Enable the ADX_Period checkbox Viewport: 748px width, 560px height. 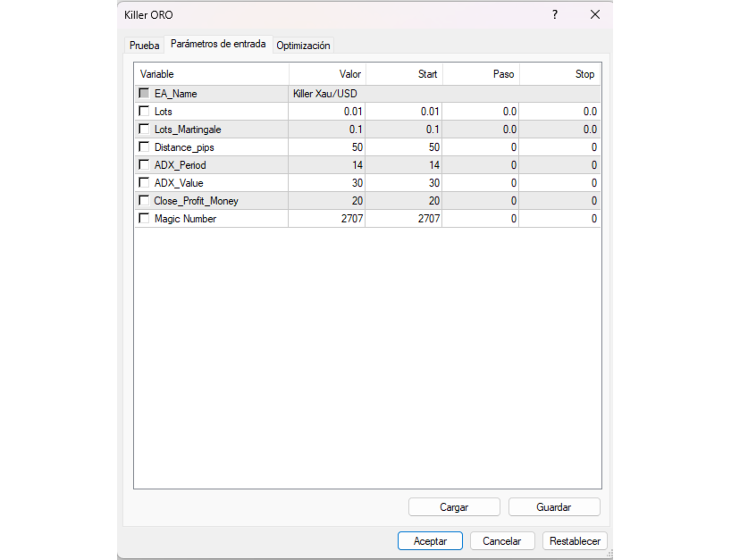144,164
